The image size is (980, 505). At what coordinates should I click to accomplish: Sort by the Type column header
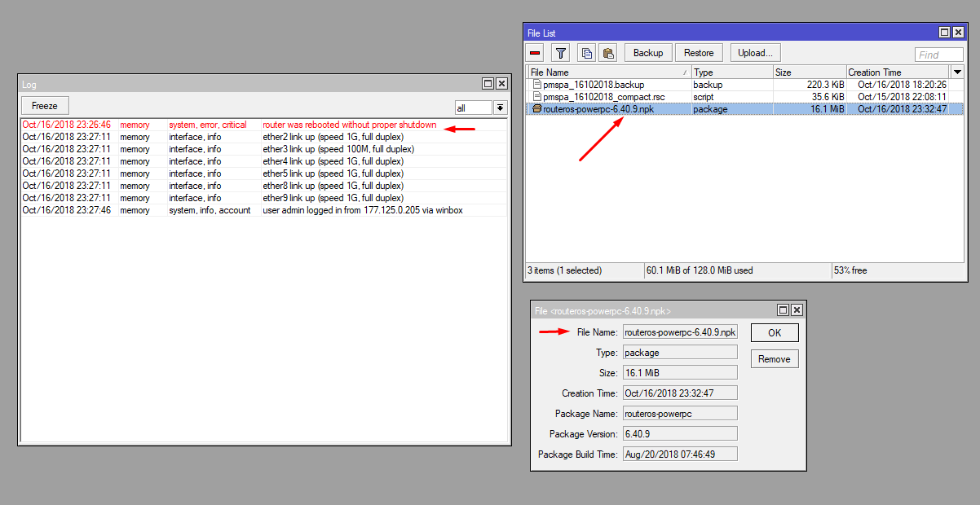coord(731,72)
